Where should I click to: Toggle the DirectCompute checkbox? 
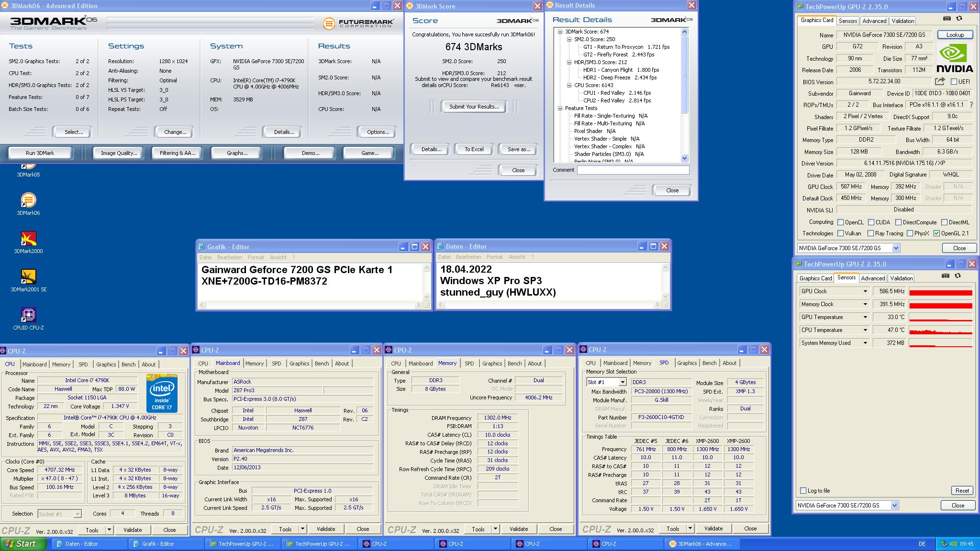tap(898, 222)
